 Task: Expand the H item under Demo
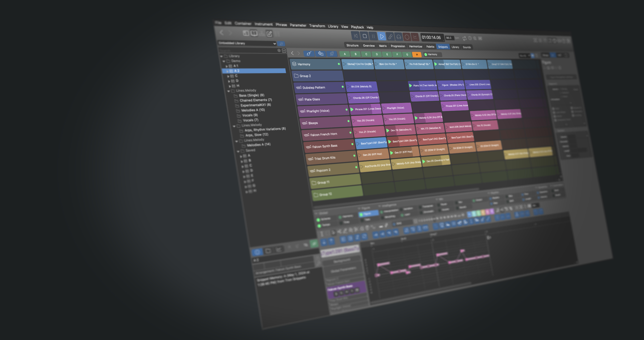click(x=230, y=86)
